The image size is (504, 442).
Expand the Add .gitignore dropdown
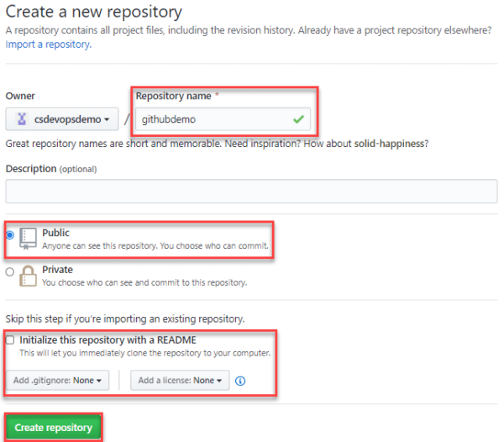[60, 381]
